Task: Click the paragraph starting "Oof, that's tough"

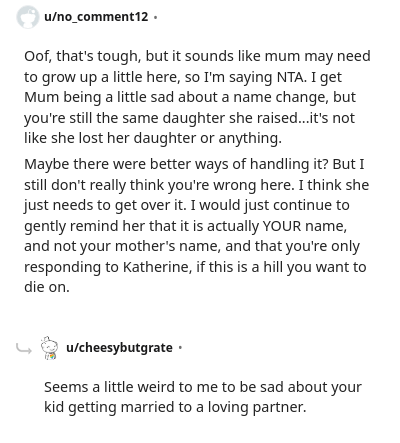Action: (197, 97)
